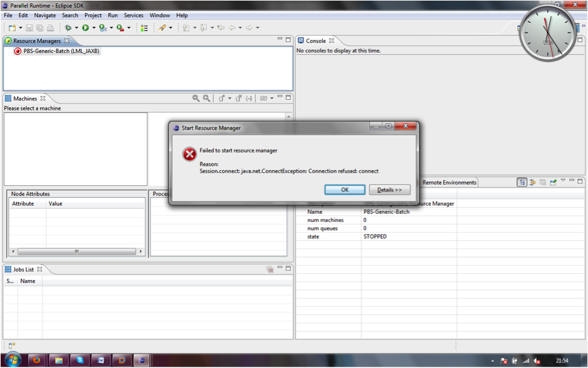Click the colored list toolbar icon
The height and width of the screenshot is (368, 588).
coord(144,27)
